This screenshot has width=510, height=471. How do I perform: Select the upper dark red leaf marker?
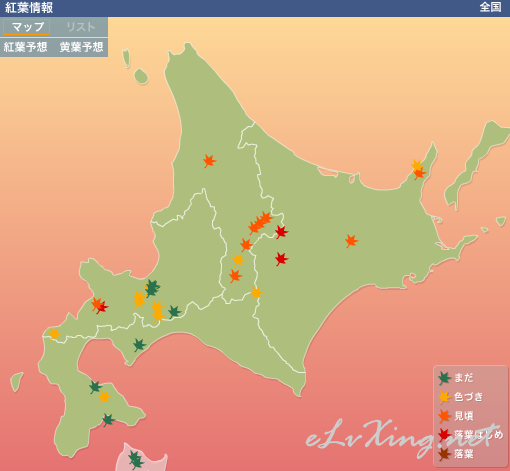(281, 232)
